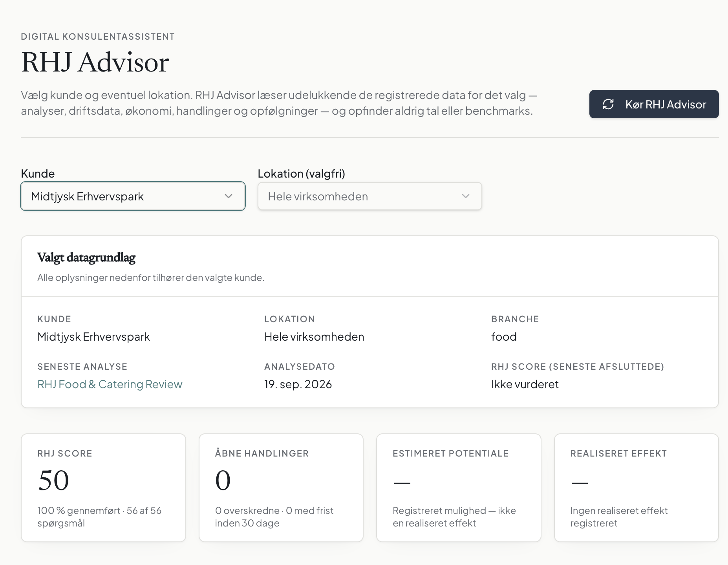Viewport: 728px width, 565px height.
Task: Expand the Lokation dropdown Hele virksomheden
Action: (370, 196)
